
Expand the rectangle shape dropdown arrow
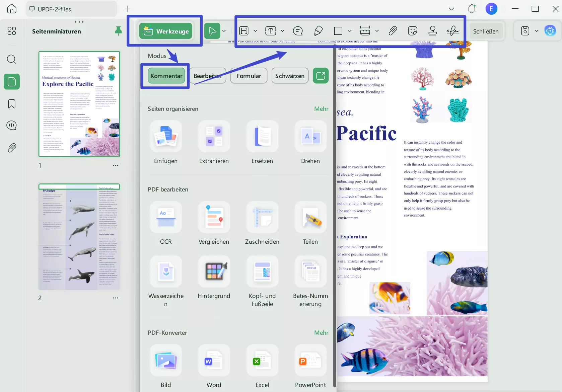(x=350, y=31)
